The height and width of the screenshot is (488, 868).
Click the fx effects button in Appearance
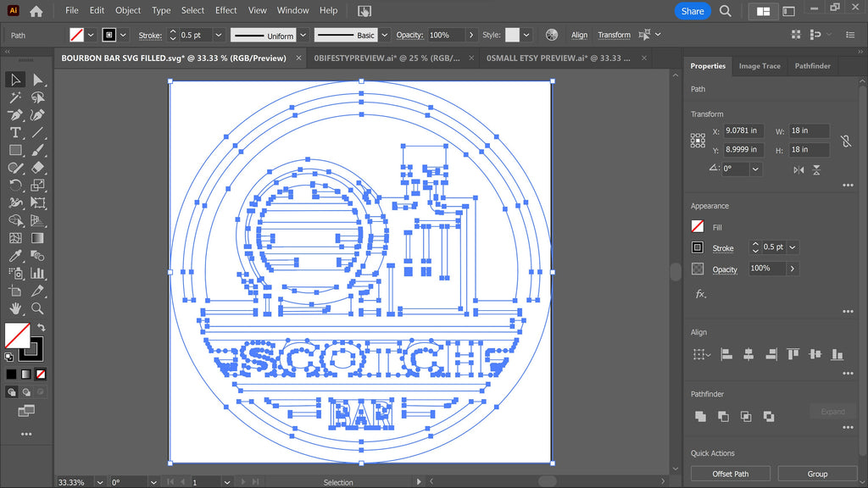coord(700,294)
